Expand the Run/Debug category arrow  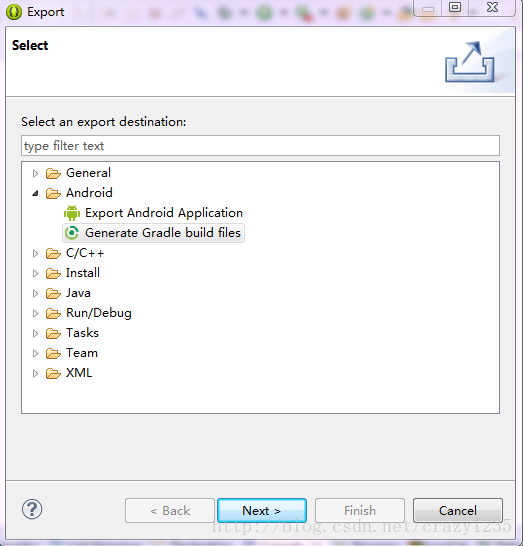point(35,313)
